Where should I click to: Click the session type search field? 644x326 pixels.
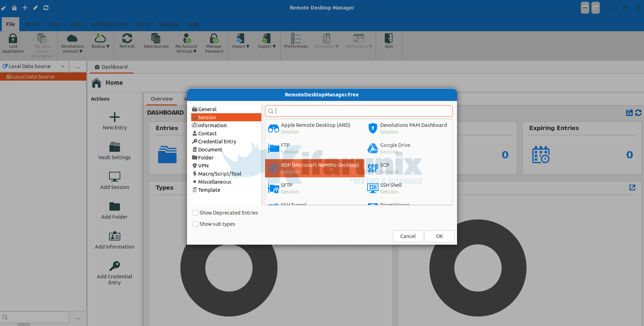click(358, 111)
